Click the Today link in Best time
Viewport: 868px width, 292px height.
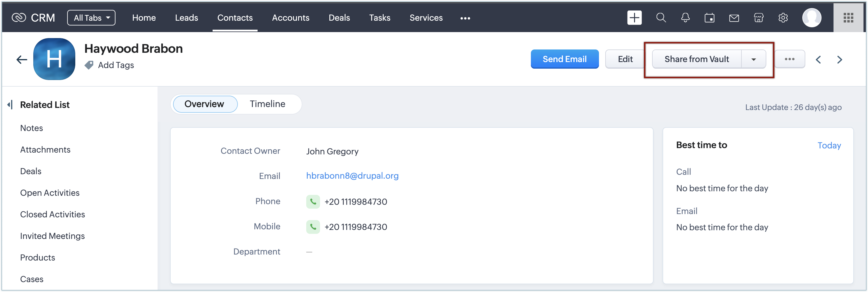[x=829, y=145]
